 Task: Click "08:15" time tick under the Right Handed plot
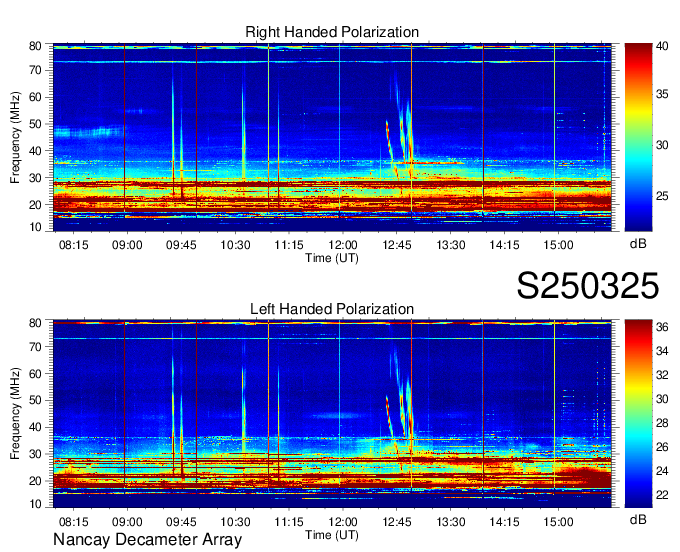74,245
